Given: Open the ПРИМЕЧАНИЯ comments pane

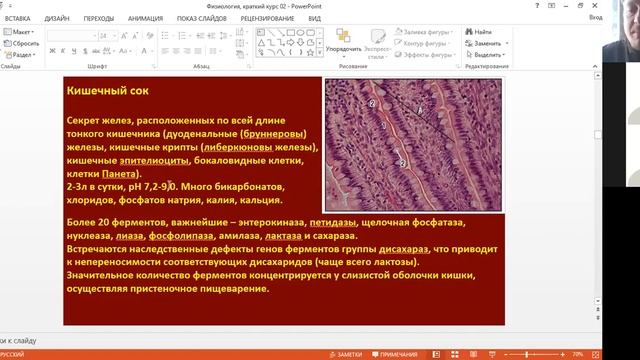Looking at the screenshot, I should pos(395,354).
